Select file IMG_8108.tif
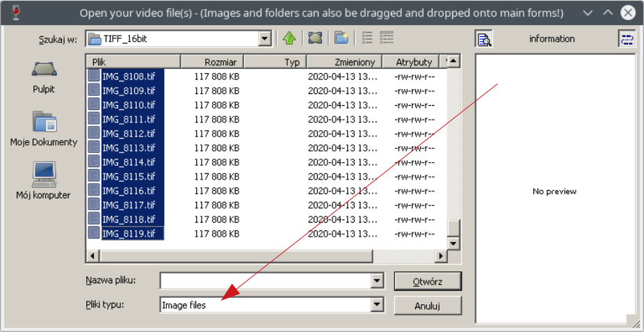 [x=129, y=77]
